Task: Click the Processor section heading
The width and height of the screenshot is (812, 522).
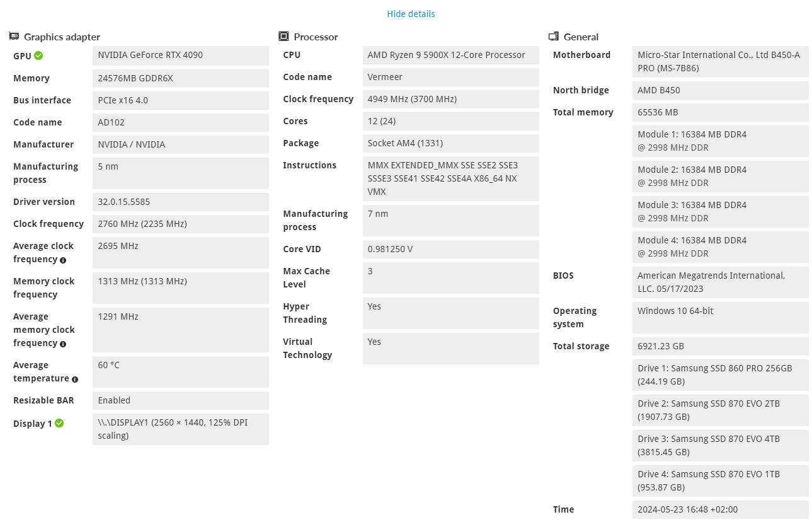Action: tap(316, 37)
